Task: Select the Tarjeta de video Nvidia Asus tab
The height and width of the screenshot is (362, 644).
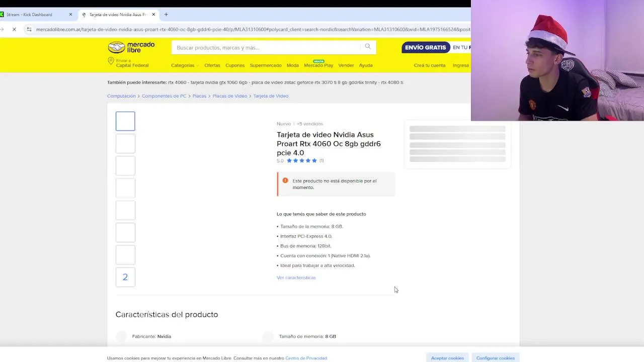Action: pos(119,15)
